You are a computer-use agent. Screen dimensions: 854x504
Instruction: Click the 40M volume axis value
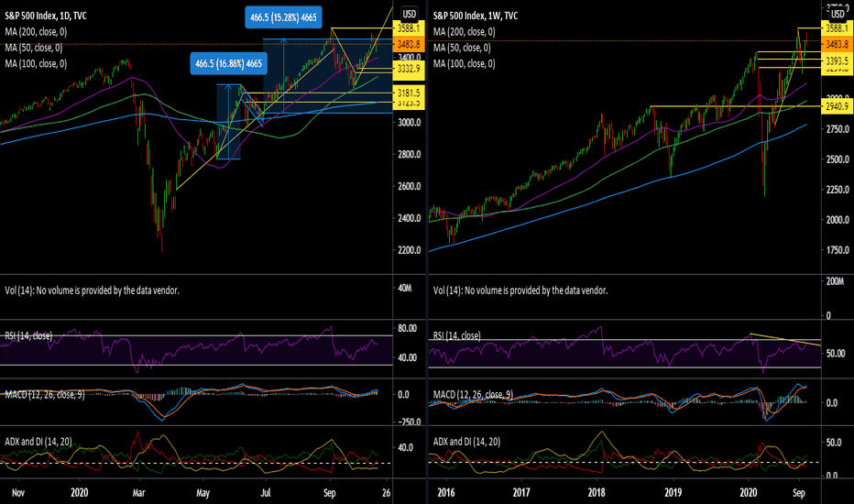tap(405, 288)
